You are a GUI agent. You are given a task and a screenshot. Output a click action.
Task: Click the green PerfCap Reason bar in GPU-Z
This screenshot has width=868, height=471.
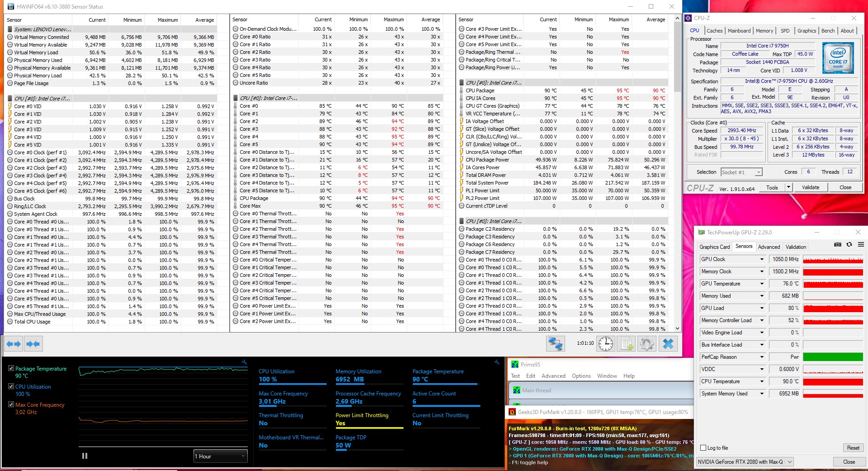pos(833,357)
